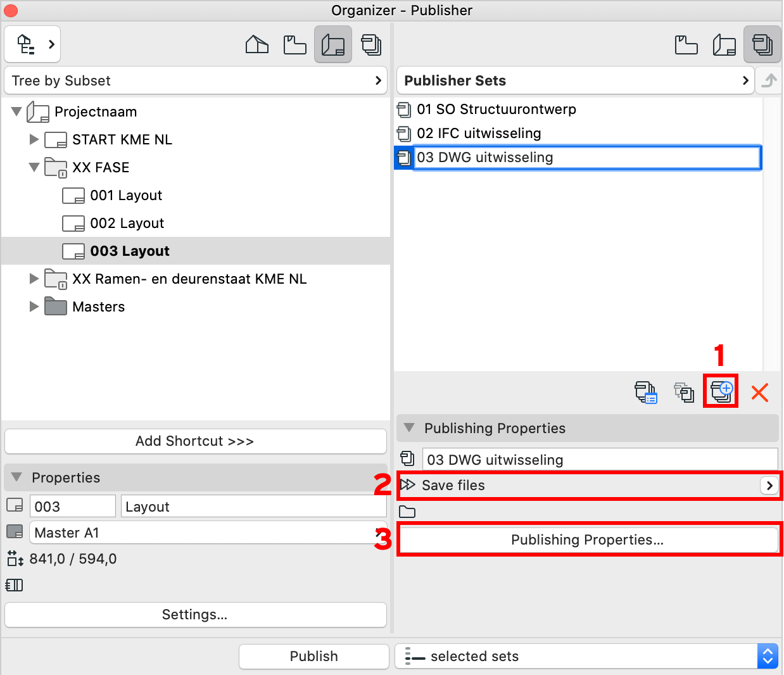784x675 pixels.
Task: Duplicate the selected publisher set
Action: [684, 393]
